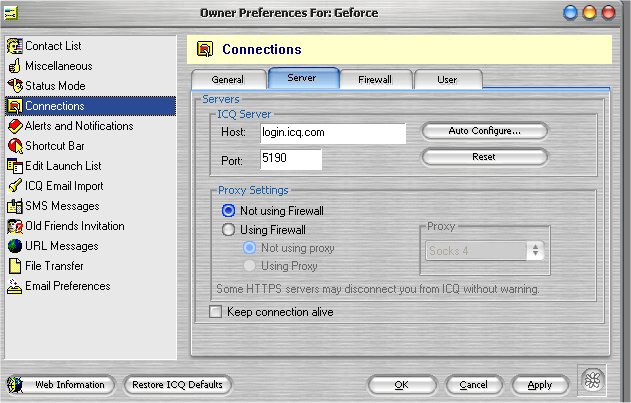
Task: Click the Apply button
Action: pyautogui.click(x=540, y=385)
